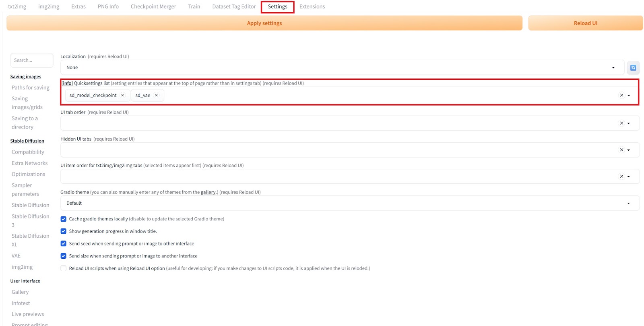This screenshot has height=326, width=644.
Task: Remove sd_model_checkpoint tag from Quicksettings list
Action: pyautogui.click(x=122, y=96)
